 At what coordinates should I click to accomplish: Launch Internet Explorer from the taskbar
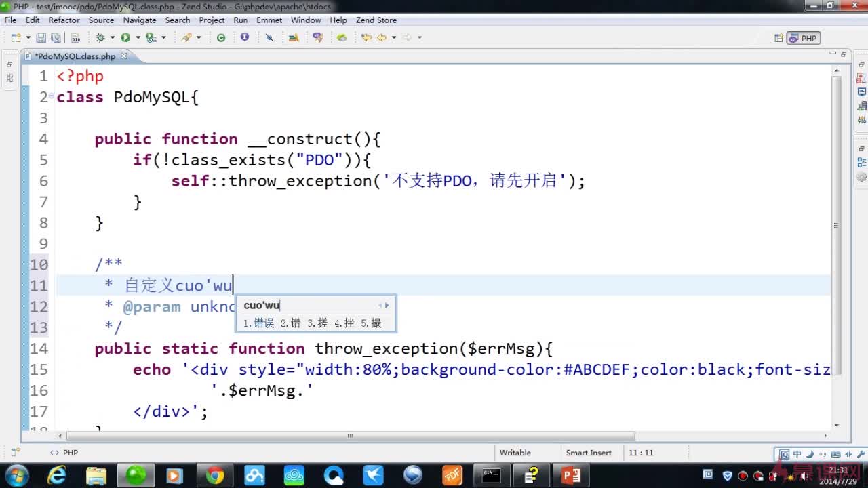[57, 476]
